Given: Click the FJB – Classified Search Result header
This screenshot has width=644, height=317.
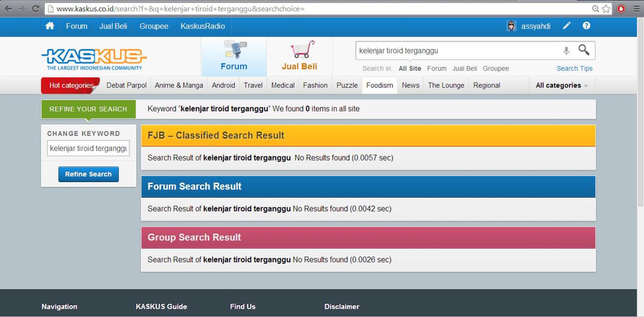Looking at the screenshot, I should [x=368, y=135].
